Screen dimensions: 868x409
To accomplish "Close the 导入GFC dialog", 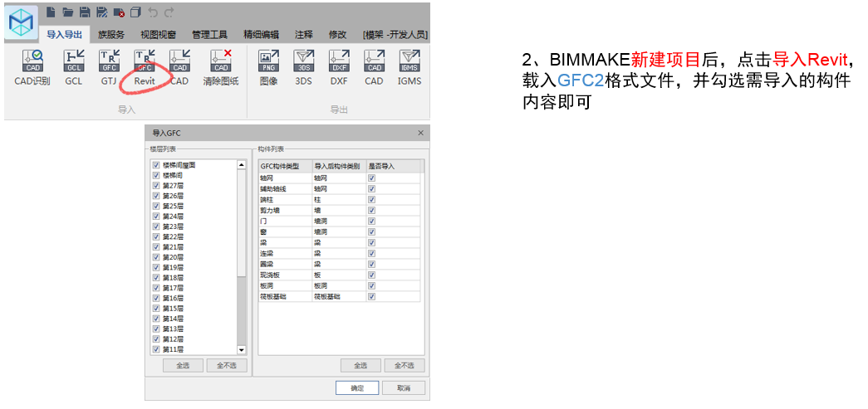I will [x=421, y=134].
